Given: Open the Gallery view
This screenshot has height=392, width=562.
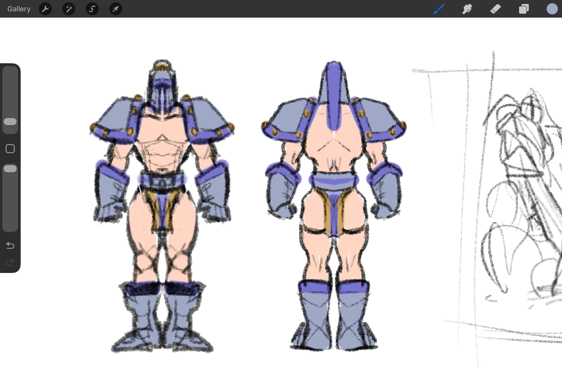Looking at the screenshot, I should point(19,9).
